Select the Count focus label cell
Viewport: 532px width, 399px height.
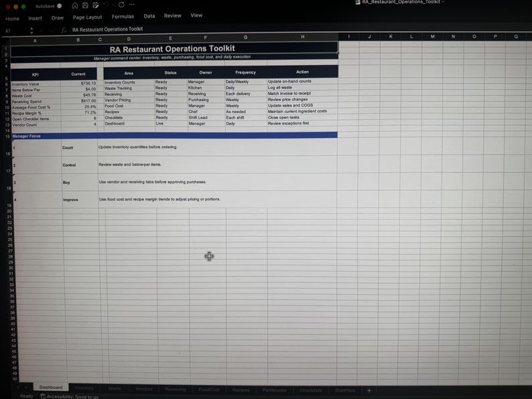[x=79, y=147]
